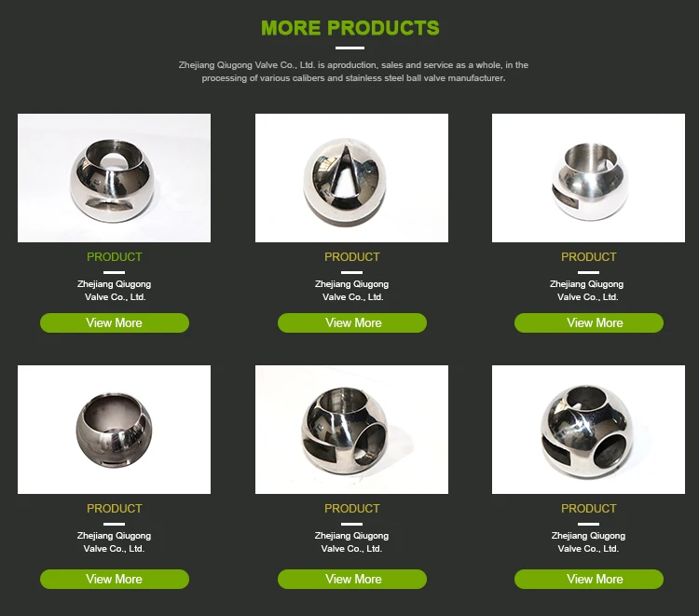Select the PRODUCT title in bottom-middle card
699x616 pixels.
click(352, 509)
